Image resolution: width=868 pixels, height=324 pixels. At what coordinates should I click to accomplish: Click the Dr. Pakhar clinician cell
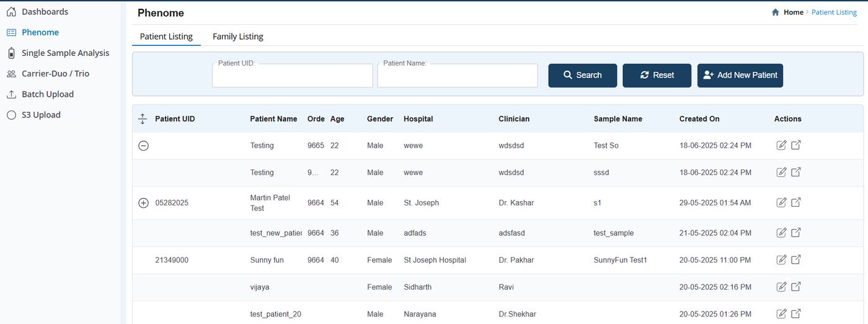516,260
